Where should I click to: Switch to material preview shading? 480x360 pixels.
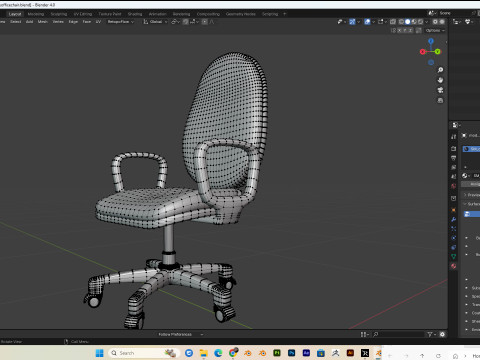point(414,22)
